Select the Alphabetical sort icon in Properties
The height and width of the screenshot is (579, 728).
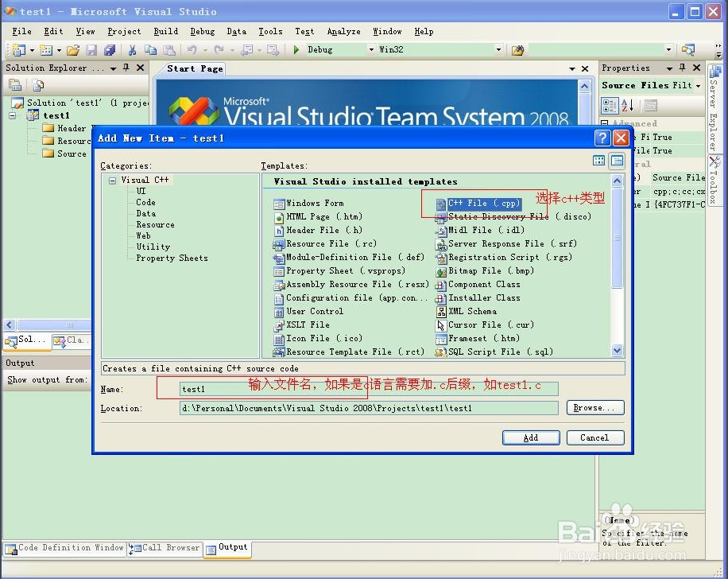click(x=627, y=106)
